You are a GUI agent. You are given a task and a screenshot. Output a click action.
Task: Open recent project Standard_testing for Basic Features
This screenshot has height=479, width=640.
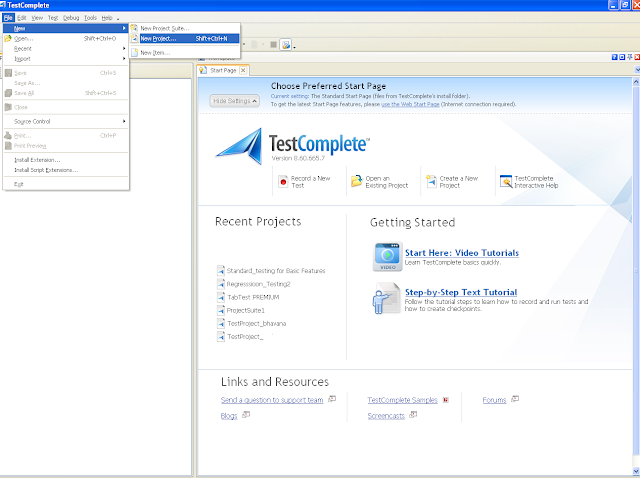pos(276,271)
